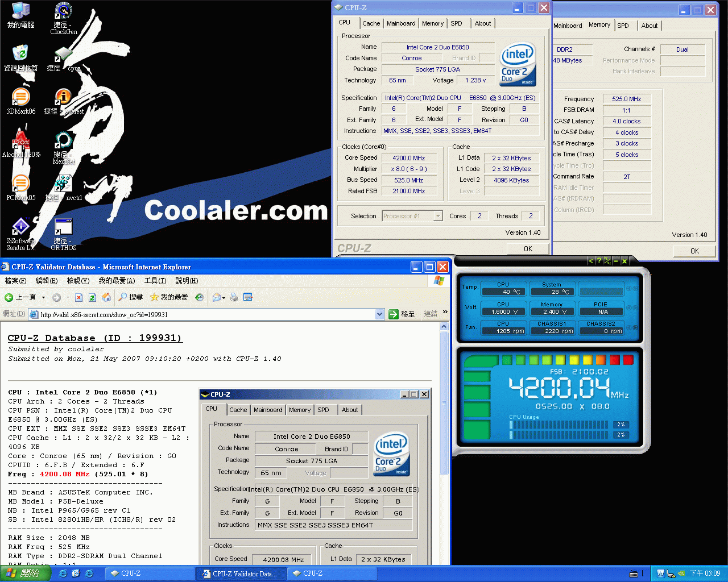Open IE 工具(T) menu
Viewport: 728px width, 582px height.
155,281
